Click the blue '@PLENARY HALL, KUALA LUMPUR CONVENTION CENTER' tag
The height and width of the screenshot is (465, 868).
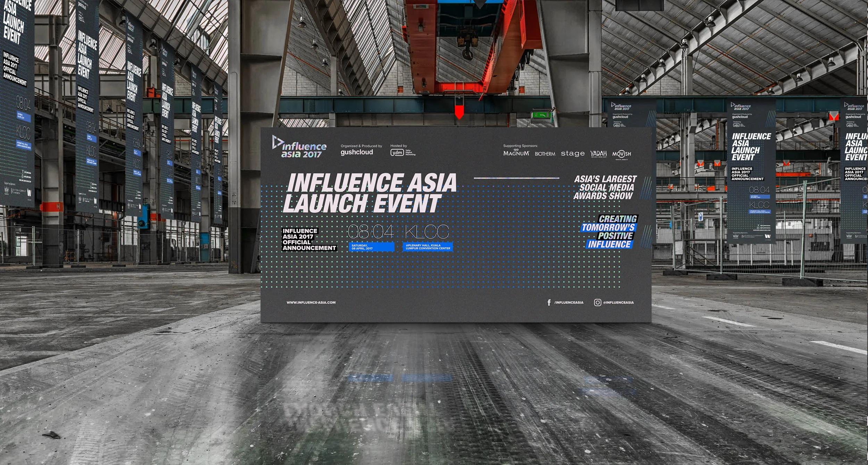pyautogui.click(x=428, y=247)
